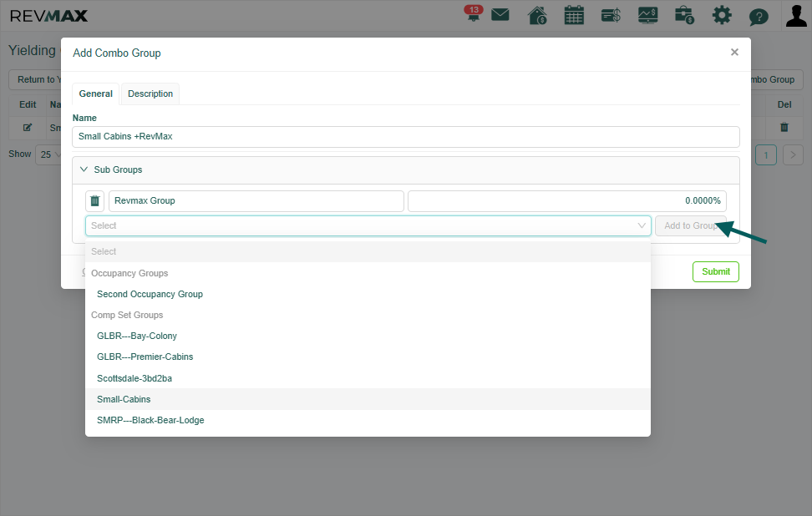This screenshot has height=516, width=812.
Task: Click the Name input field
Action: 405,137
